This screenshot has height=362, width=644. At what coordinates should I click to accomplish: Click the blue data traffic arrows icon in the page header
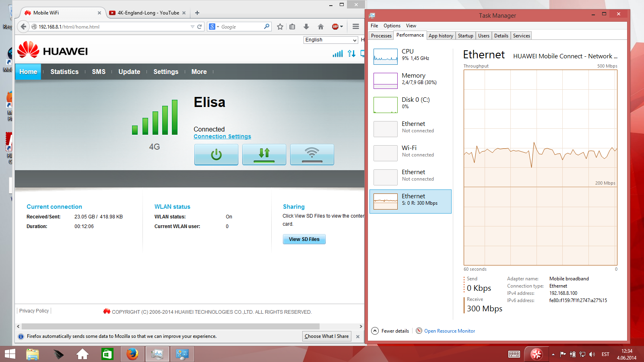(351, 53)
